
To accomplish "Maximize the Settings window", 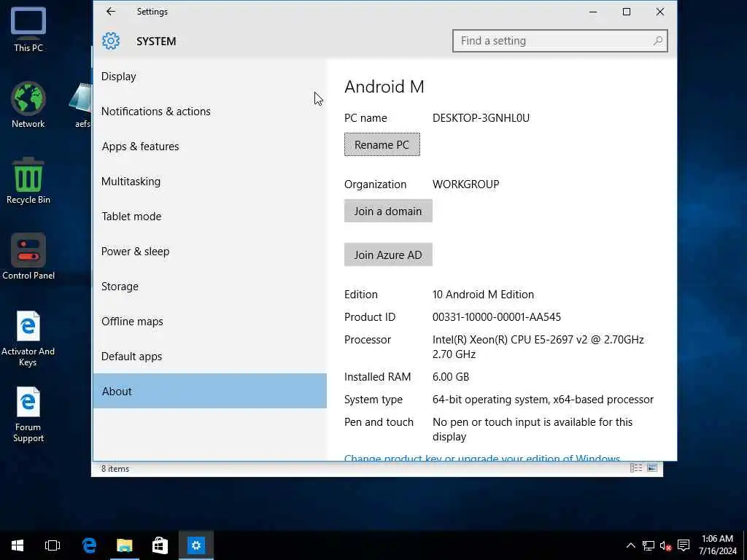I will [x=627, y=12].
